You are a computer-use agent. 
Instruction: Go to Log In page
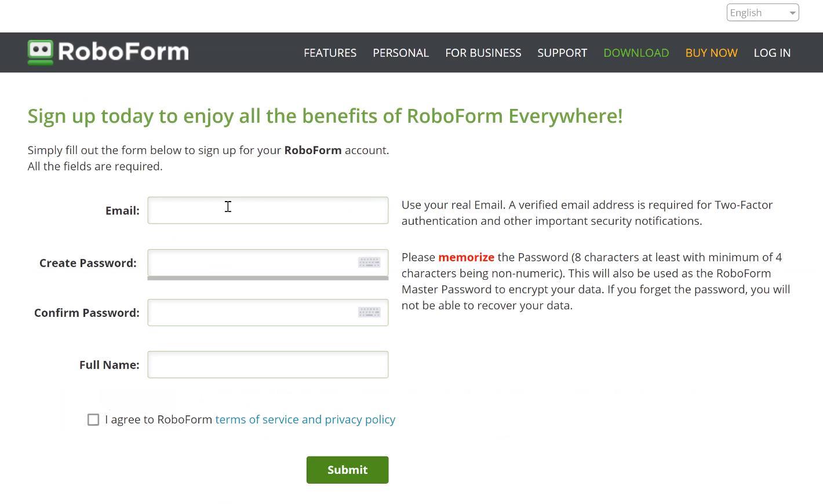[772, 53]
